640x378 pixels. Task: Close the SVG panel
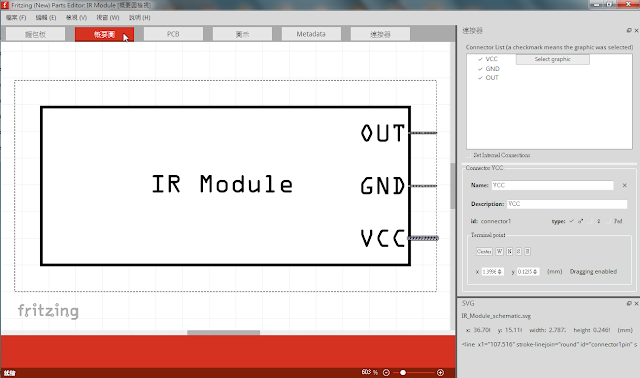[x=636, y=303]
